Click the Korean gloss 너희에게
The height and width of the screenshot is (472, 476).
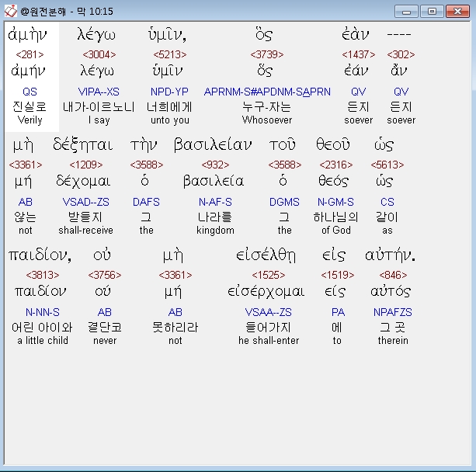tap(169, 107)
